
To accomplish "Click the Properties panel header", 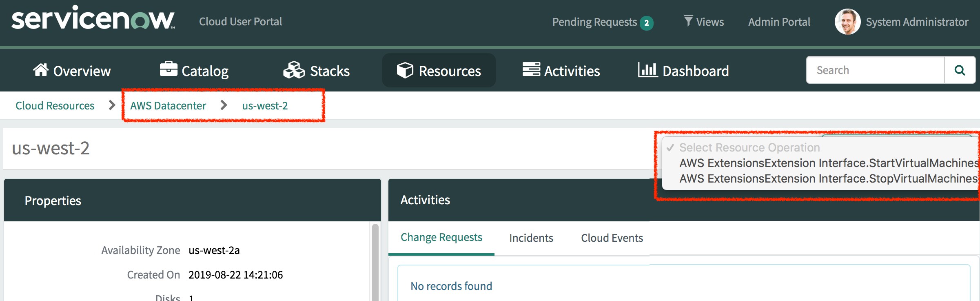I will click(x=193, y=200).
